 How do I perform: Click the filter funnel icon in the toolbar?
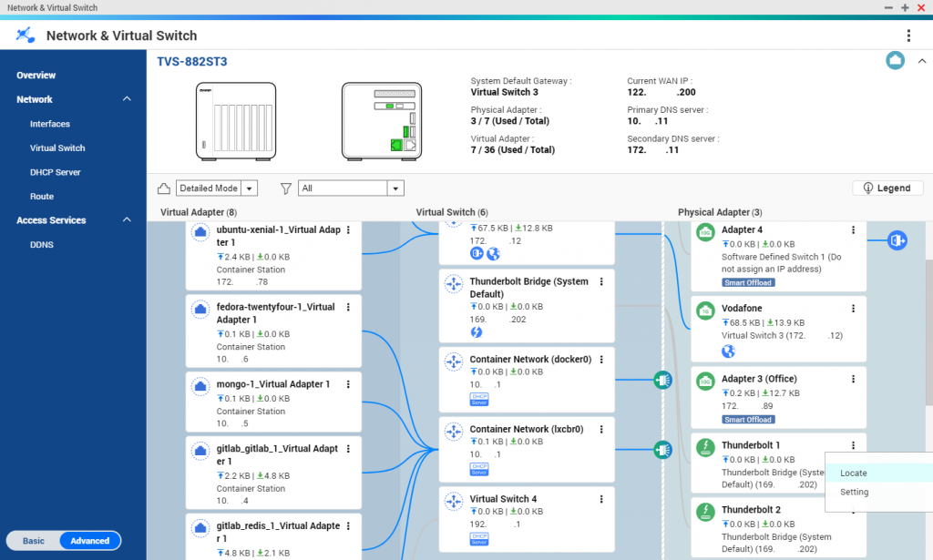pos(285,188)
